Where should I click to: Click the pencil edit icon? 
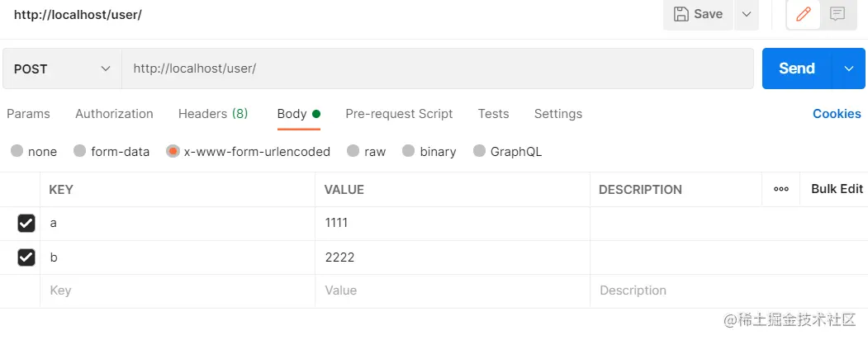point(803,14)
